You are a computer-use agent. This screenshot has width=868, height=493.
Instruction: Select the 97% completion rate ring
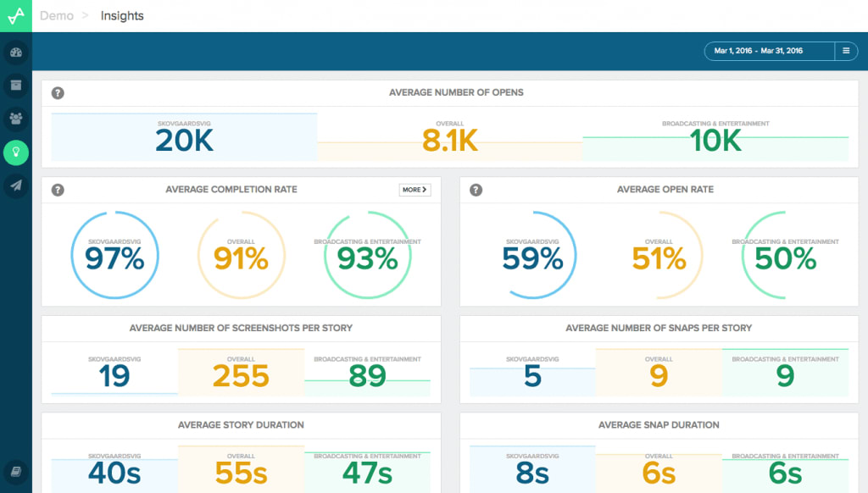click(x=114, y=255)
